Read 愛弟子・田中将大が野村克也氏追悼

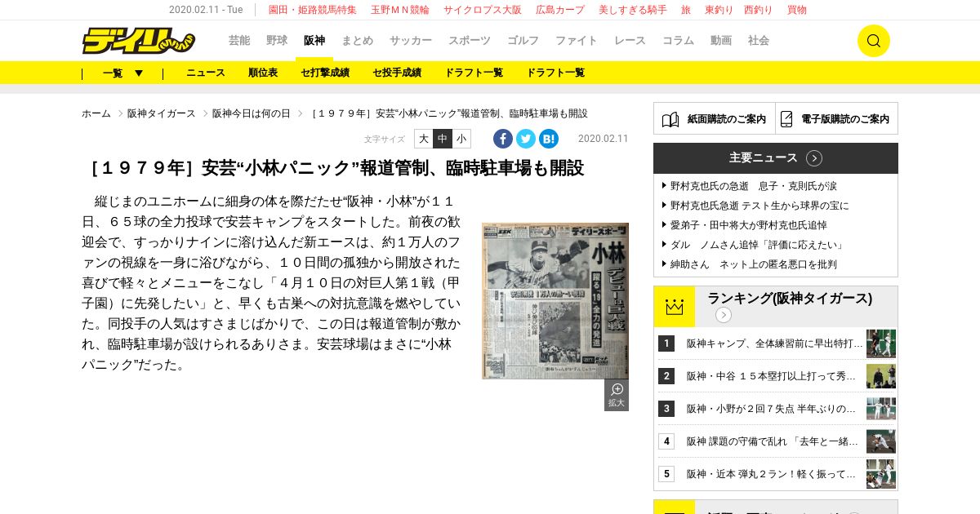pos(749,225)
